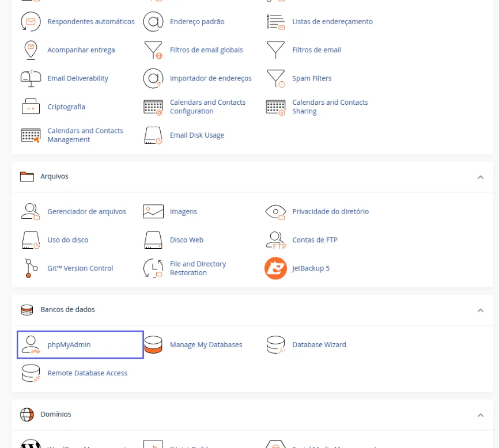The image size is (499, 448).
Task: Open the Git Version Control link
Action: [80, 268]
